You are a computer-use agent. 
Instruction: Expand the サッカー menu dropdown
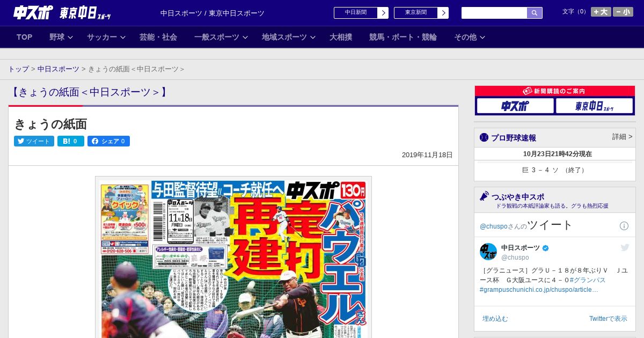coord(106,37)
